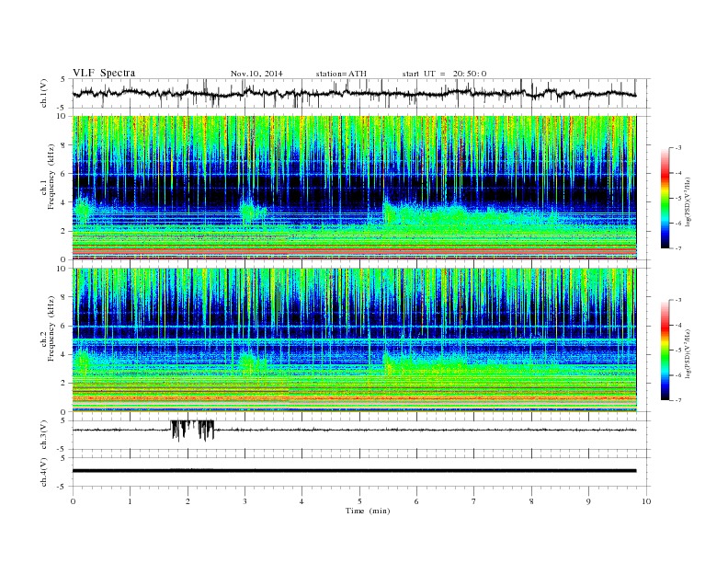Click the "station=ATH" header label
This screenshot has width=728, height=563.
pyautogui.click(x=341, y=74)
